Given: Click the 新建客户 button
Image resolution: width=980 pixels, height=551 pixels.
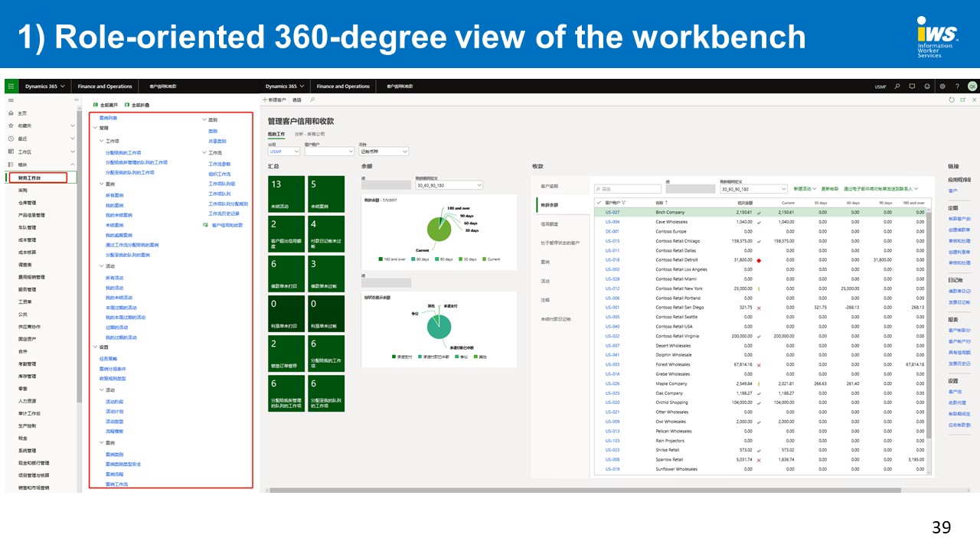Looking at the screenshot, I should click(275, 99).
